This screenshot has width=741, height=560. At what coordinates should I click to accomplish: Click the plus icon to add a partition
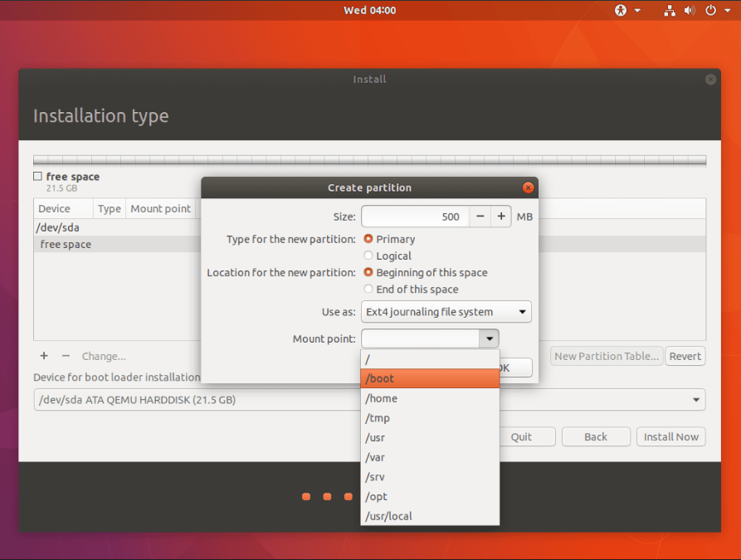pyautogui.click(x=43, y=355)
